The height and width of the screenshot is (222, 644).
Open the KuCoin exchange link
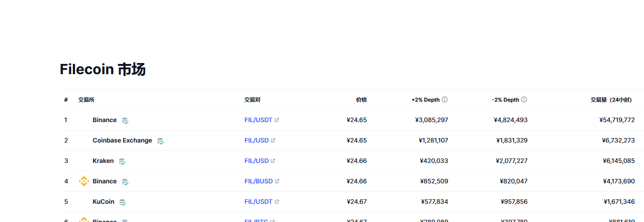pos(103,202)
